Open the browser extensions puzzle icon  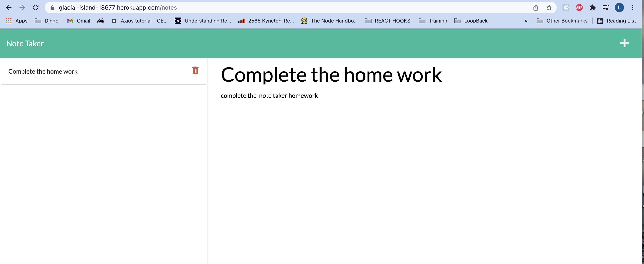click(593, 8)
